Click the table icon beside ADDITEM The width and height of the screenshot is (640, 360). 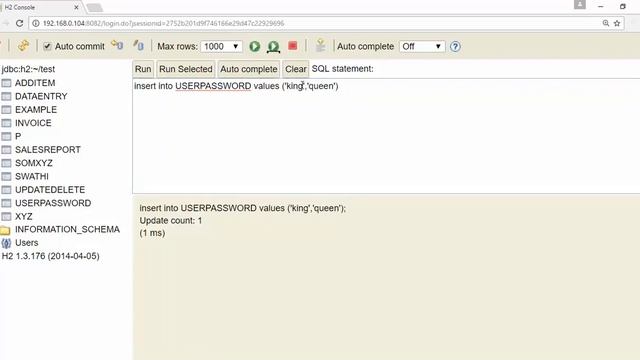pyautogui.click(x=6, y=83)
